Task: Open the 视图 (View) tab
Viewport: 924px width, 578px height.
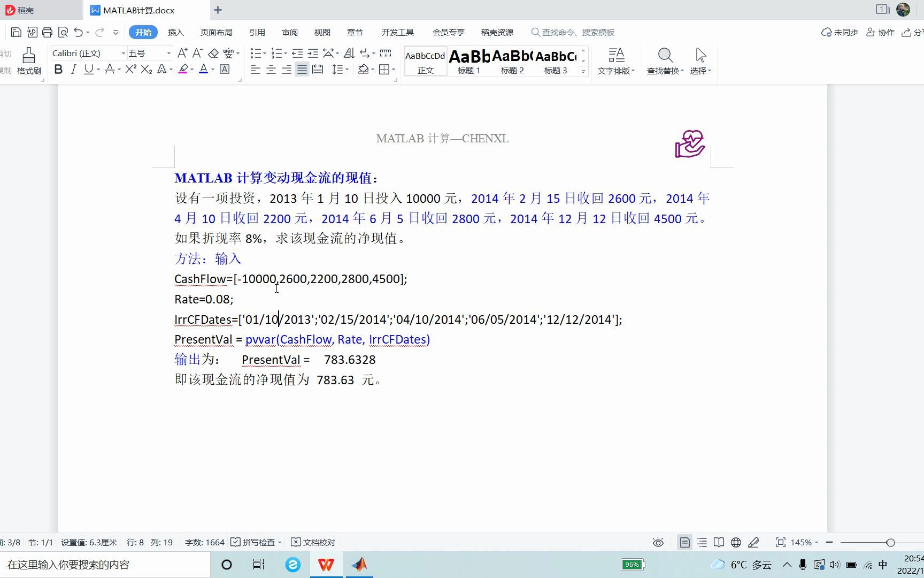Action: [x=322, y=32]
